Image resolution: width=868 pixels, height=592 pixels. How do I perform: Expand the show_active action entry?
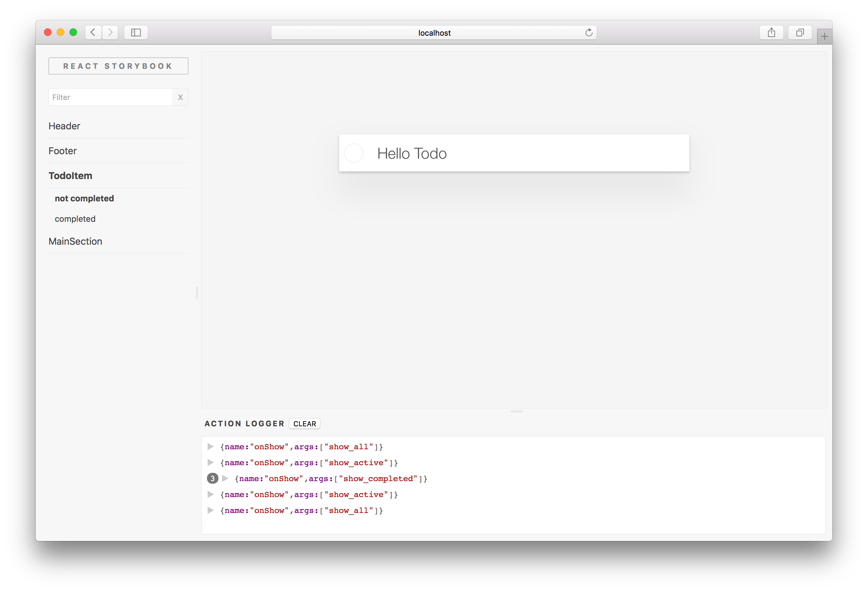(x=211, y=463)
